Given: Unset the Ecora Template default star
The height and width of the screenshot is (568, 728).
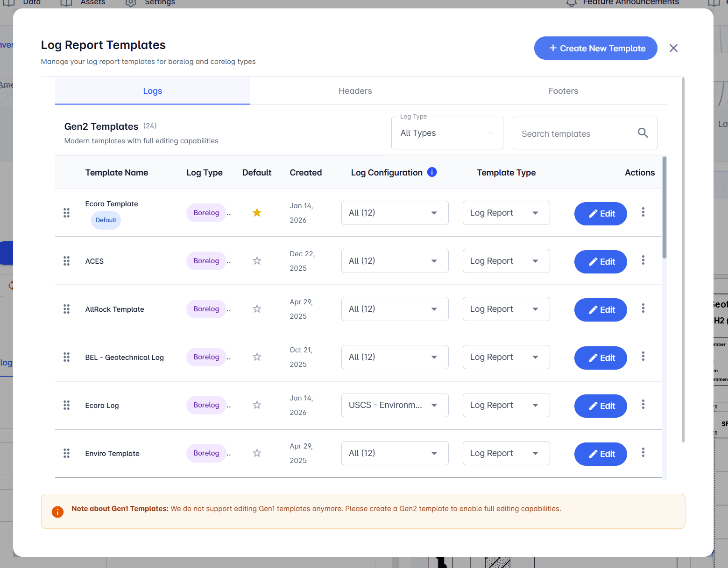Looking at the screenshot, I should click(257, 213).
